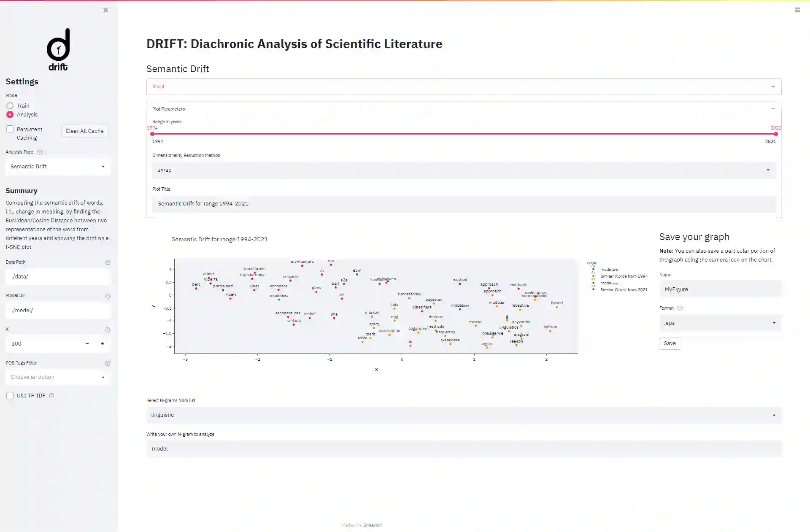810x532 pixels.
Task: Click the Save button for graph
Action: [669, 343]
